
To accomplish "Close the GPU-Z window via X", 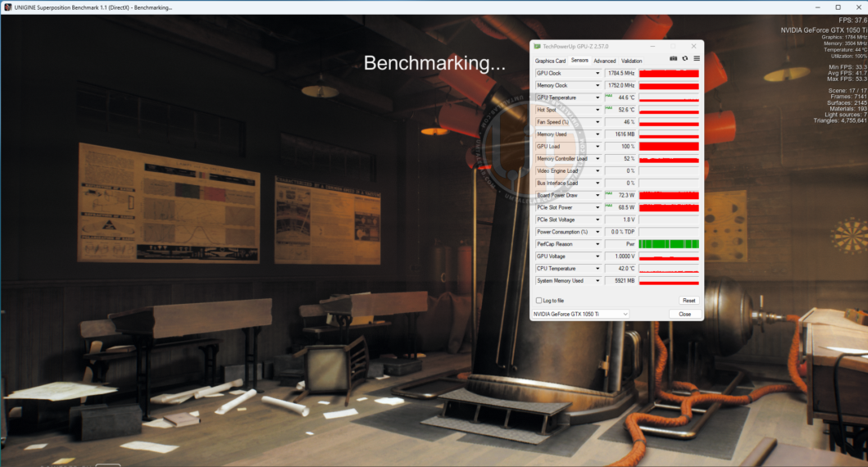I will [693, 46].
